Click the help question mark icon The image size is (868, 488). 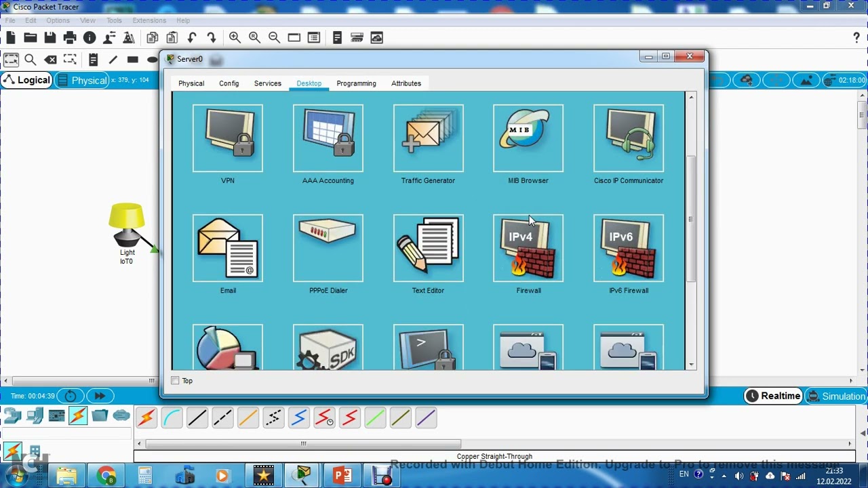856,38
